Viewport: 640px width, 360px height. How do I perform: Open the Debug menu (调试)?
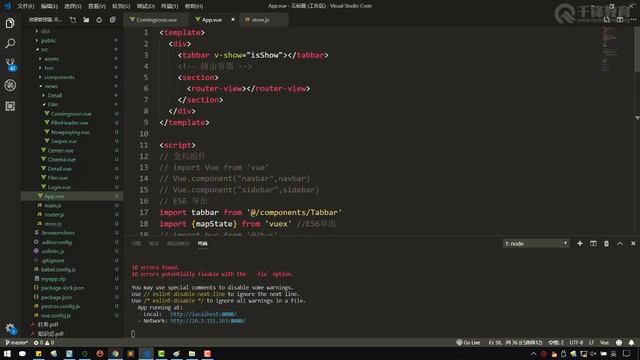point(146,6)
